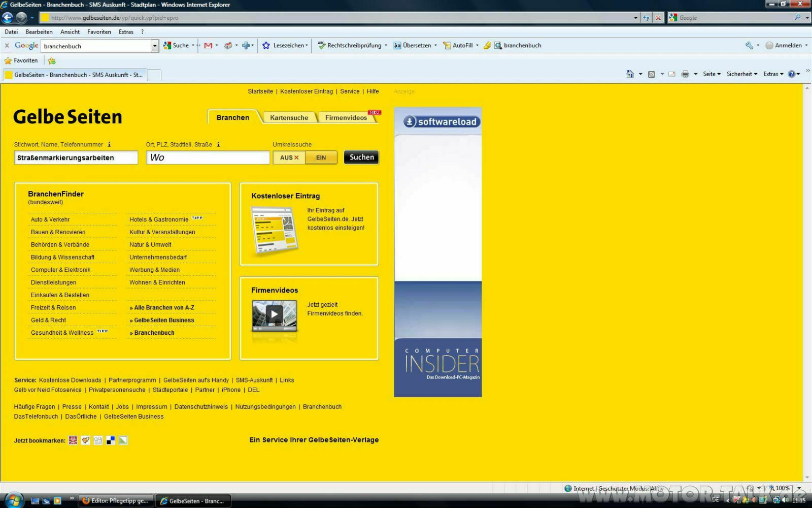Viewport: 812px width, 508px height.
Task: Set Umkreissuche to AUS
Action: [x=289, y=157]
